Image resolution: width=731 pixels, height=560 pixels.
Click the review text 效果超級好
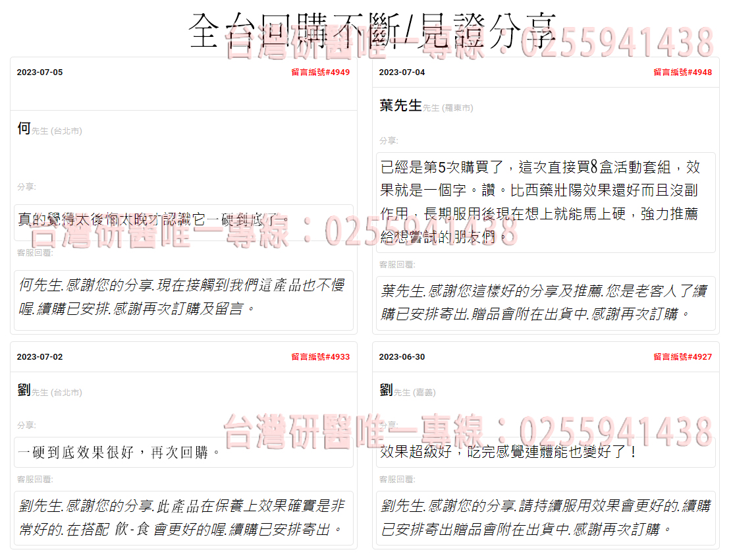click(508, 453)
